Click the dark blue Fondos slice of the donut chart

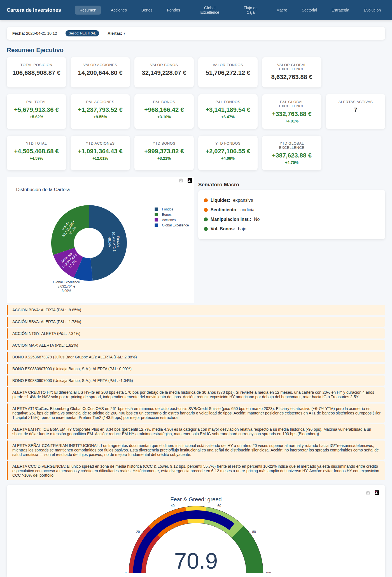tap(112, 252)
